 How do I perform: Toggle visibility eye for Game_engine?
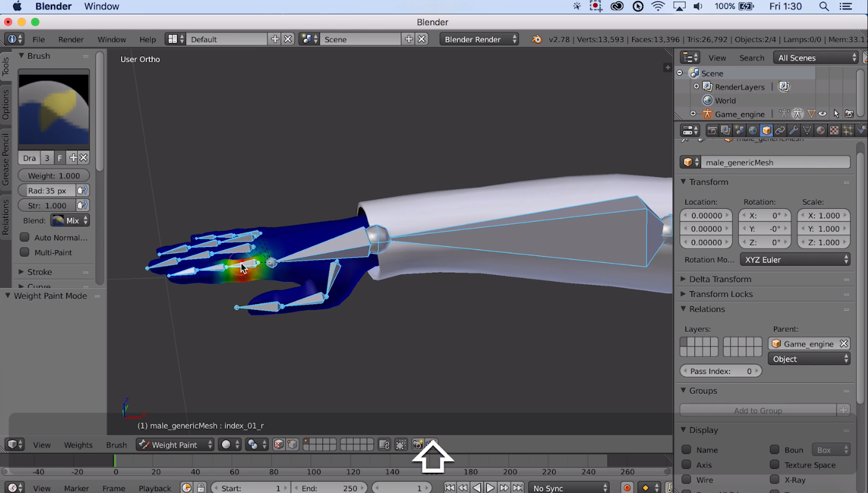click(823, 114)
